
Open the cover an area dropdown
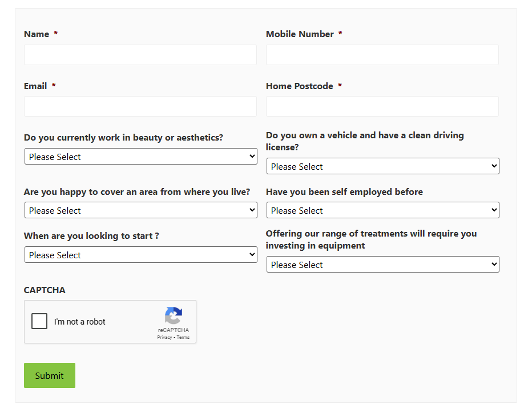(x=140, y=210)
